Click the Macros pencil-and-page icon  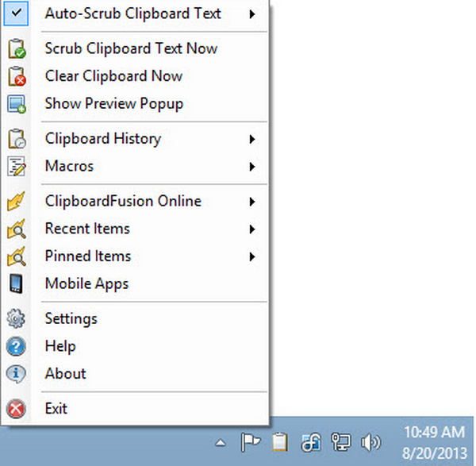tap(17, 166)
